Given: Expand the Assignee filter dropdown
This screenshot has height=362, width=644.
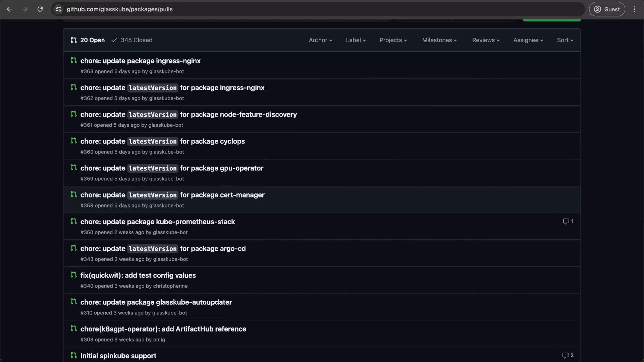Looking at the screenshot, I should [x=528, y=40].
